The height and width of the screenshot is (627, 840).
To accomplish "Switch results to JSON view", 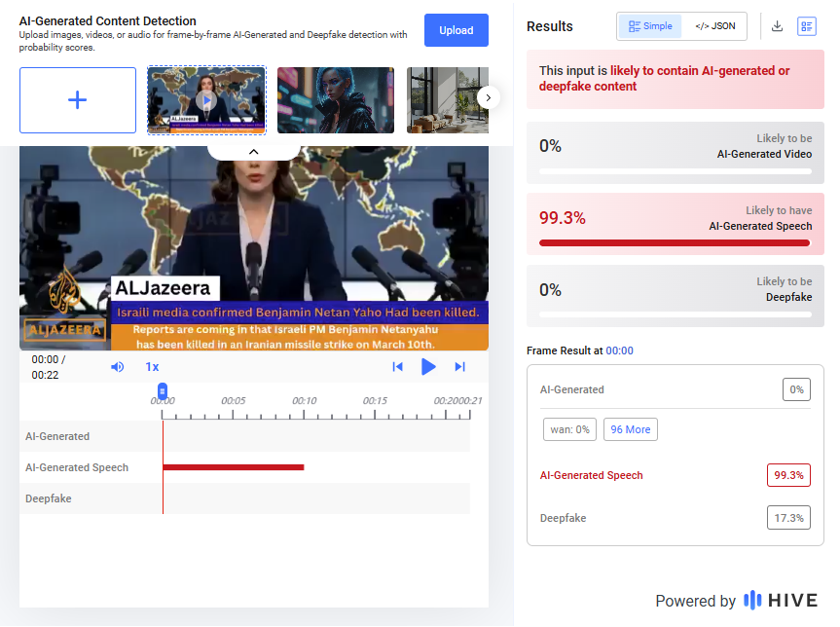I will [714, 26].
